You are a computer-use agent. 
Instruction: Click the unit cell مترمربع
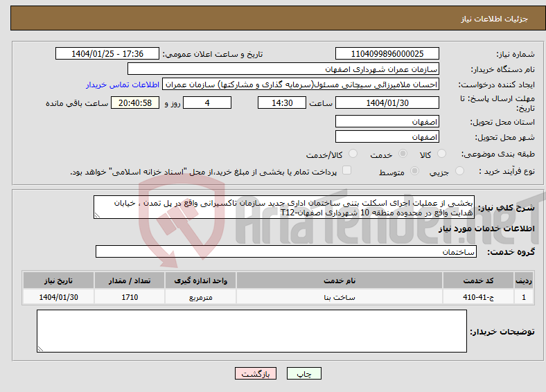[x=200, y=297]
